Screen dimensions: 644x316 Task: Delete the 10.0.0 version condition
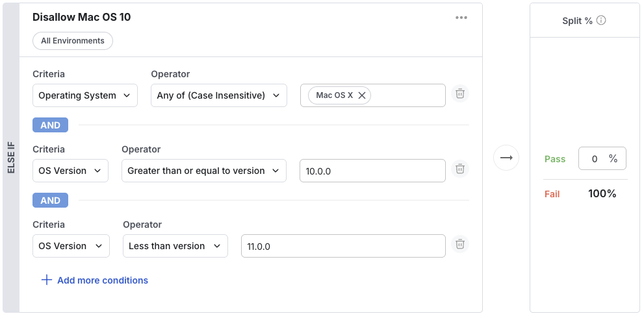point(460,169)
